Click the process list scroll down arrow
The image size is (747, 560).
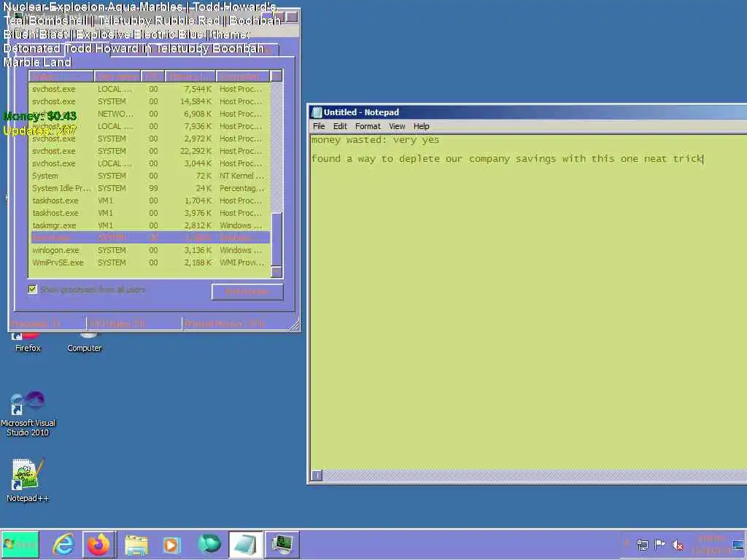(276, 272)
